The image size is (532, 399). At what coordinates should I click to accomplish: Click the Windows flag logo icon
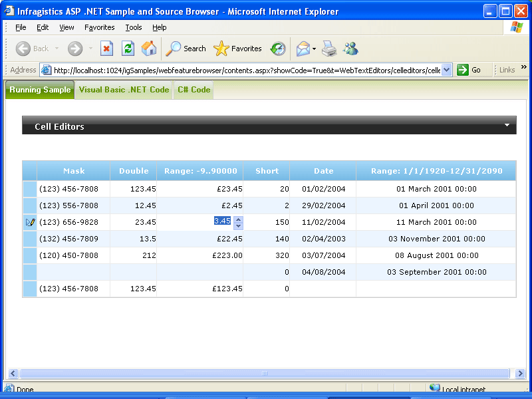tap(517, 27)
